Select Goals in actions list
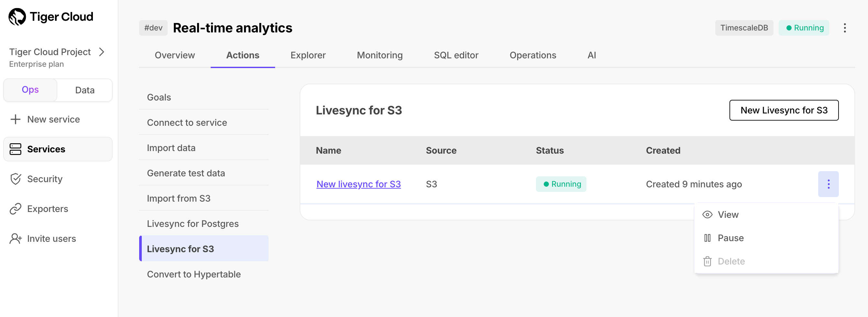This screenshot has width=868, height=317. point(204,97)
